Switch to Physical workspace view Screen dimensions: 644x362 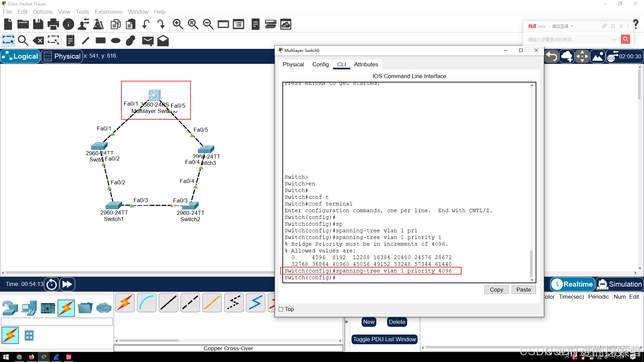coord(62,56)
